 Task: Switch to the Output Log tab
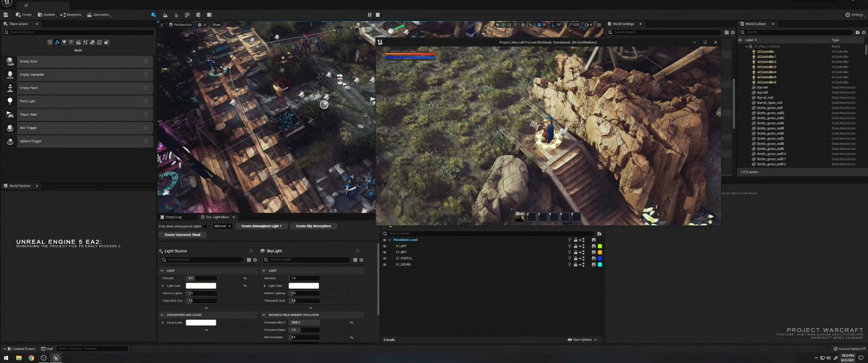pyautogui.click(x=173, y=217)
